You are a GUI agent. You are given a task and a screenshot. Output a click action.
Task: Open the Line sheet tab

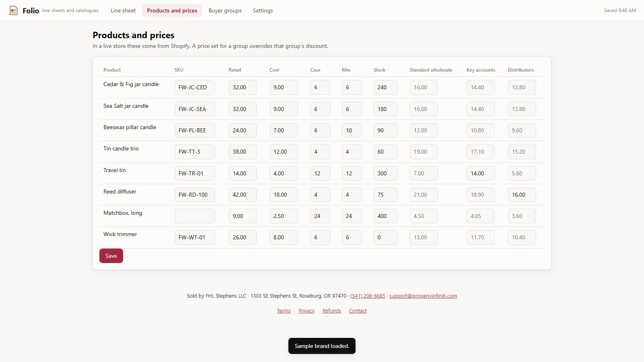123,10
